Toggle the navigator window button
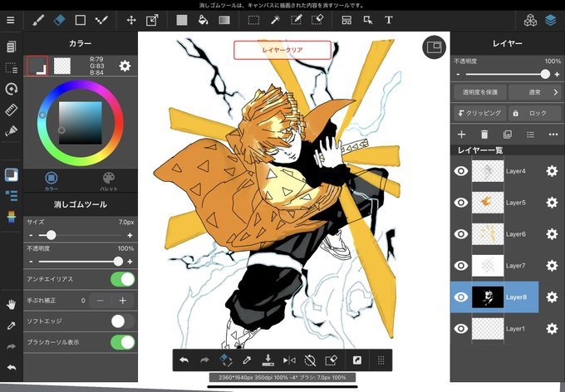The height and width of the screenshot is (392, 565). pyautogui.click(x=434, y=47)
